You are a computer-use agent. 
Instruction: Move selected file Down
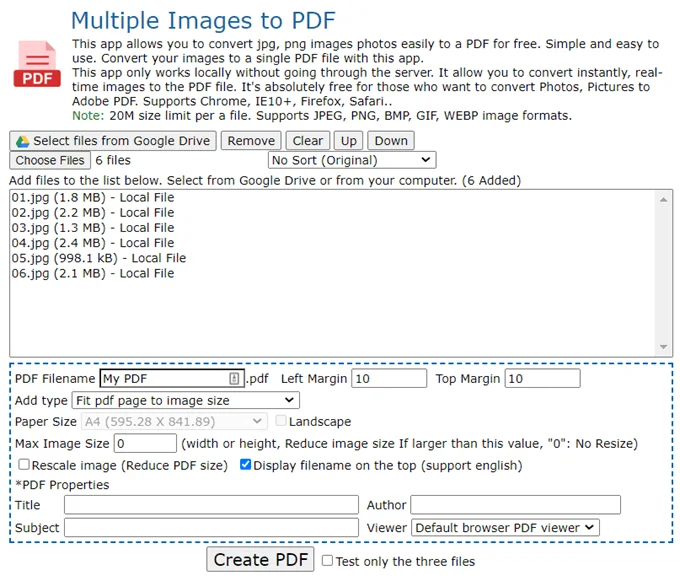pos(391,141)
